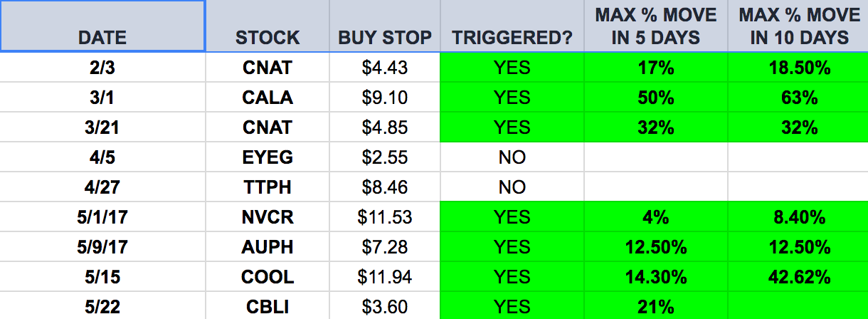Select the $7.28 buy stop cell
This screenshot has height=319, width=868.
pos(385,246)
